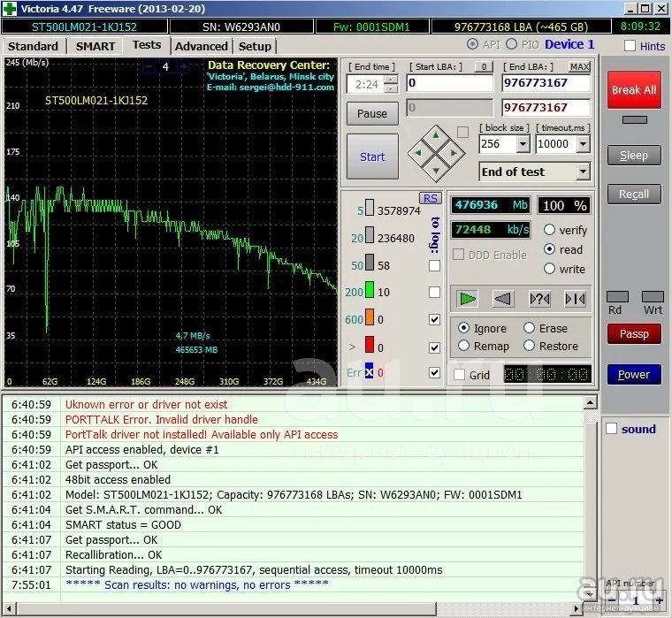
Task: Switch to the Tests tab
Action: [147, 45]
